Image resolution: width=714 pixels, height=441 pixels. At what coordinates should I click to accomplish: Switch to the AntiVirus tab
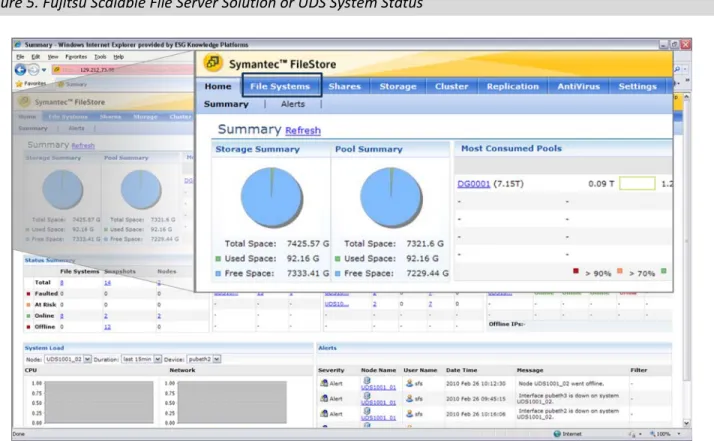pyautogui.click(x=579, y=86)
